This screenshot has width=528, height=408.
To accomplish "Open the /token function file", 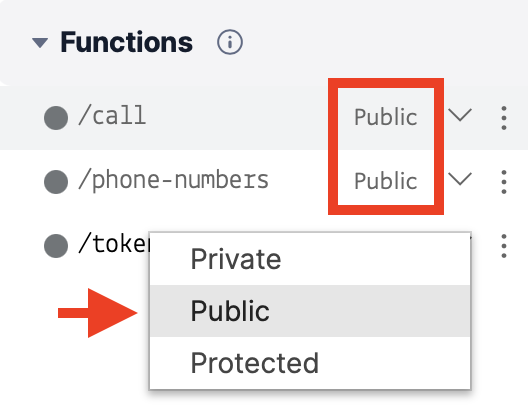I will pyautogui.click(x=114, y=244).
